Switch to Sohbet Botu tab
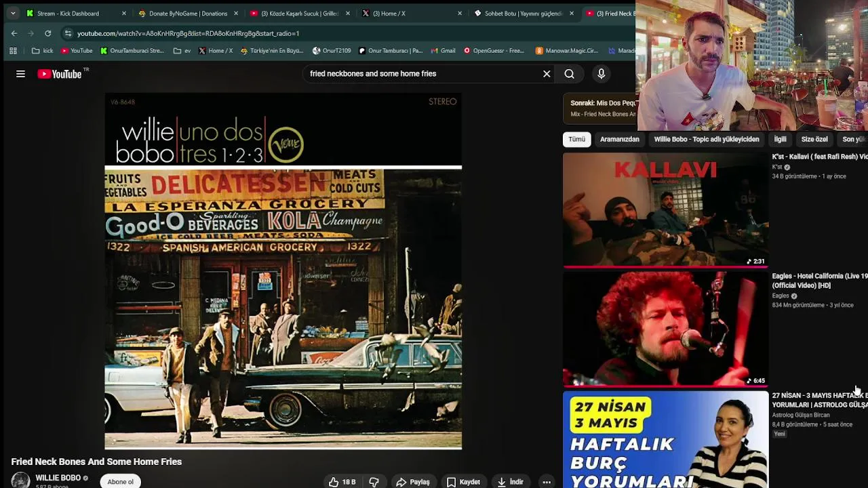 click(x=524, y=13)
